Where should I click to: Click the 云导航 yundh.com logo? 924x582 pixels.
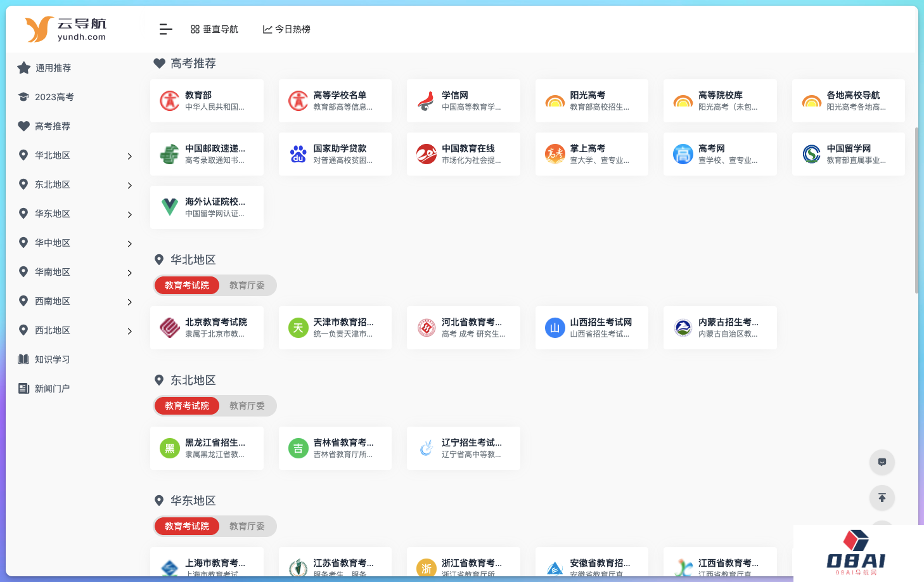(x=65, y=29)
